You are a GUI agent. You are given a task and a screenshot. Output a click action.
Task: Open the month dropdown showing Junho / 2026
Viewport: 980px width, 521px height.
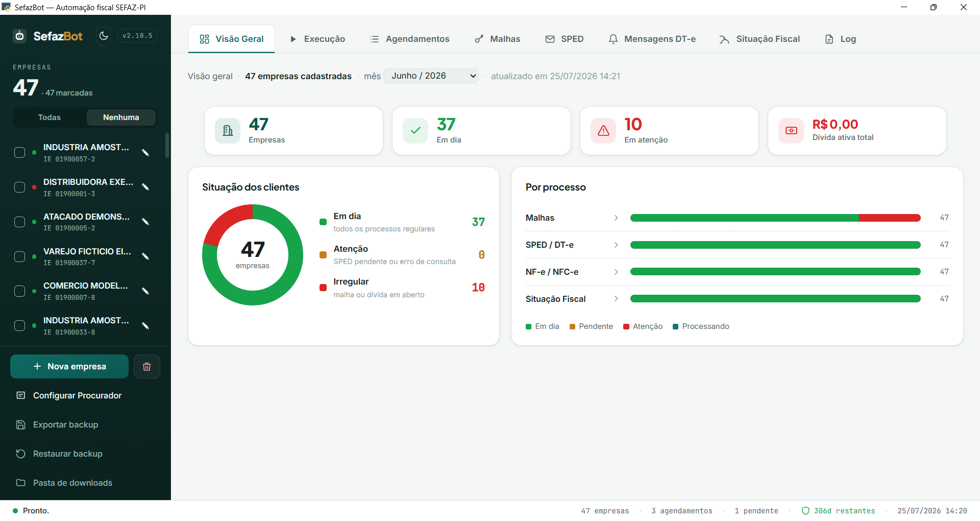point(431,76)
